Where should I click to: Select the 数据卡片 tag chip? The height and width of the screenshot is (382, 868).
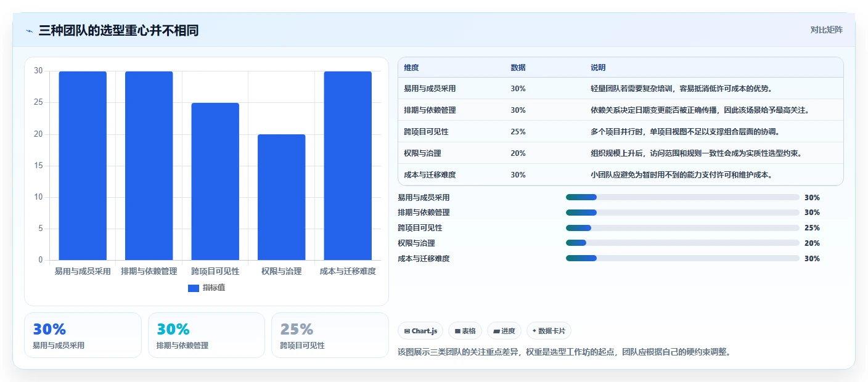pos(549,331)
